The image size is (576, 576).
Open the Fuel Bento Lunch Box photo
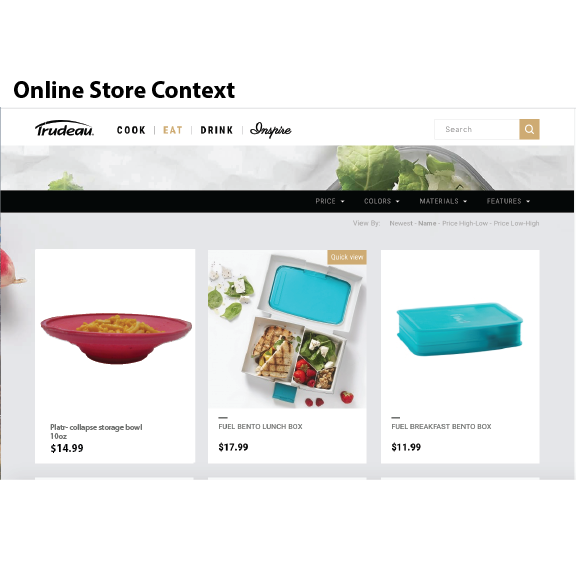287,329
